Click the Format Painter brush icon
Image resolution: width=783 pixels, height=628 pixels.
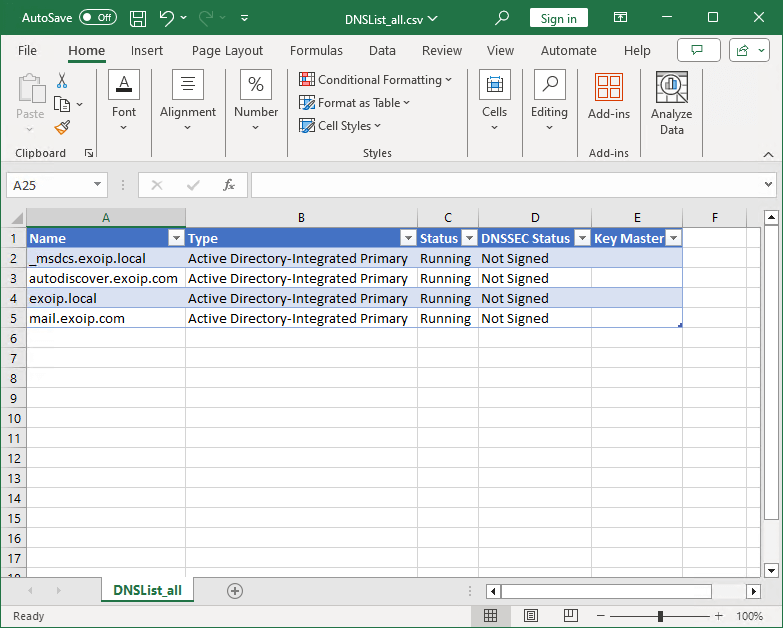pyautogui.click(x=62, y=127)
